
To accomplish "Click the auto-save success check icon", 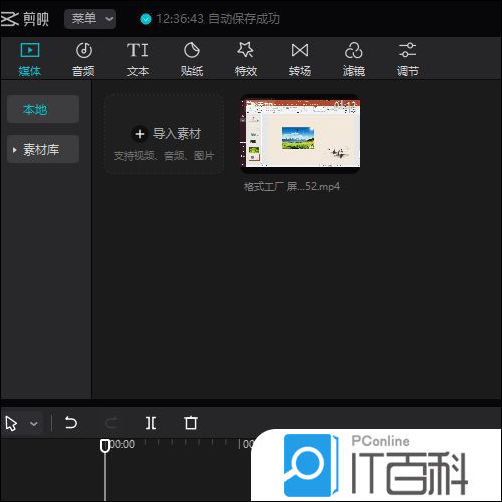I will point(146,19).
